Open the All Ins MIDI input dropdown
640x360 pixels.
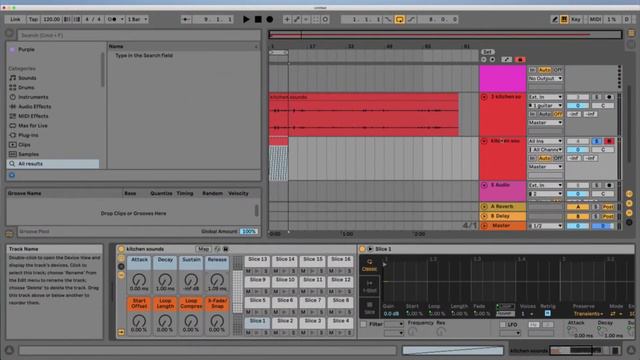tap(545, 141)
